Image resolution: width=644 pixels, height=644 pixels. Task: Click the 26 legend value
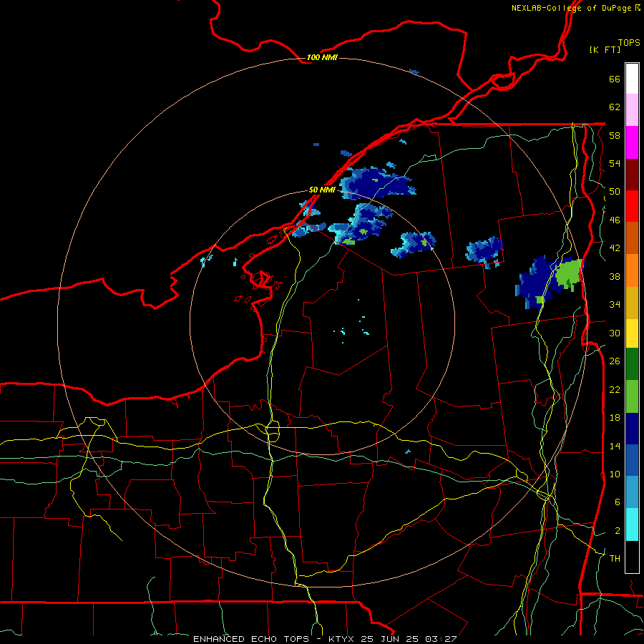point(615,361)
